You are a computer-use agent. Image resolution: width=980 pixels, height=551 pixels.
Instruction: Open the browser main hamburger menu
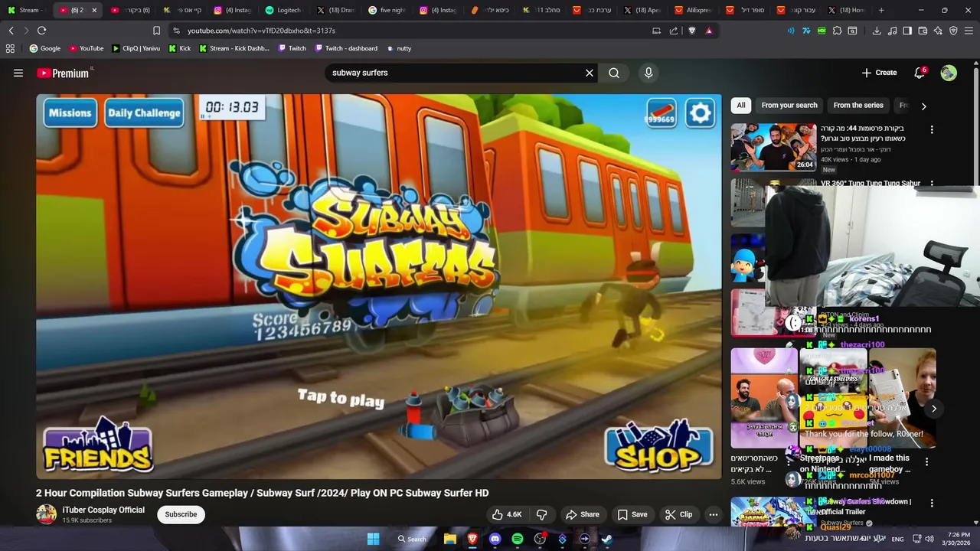(x=969, y=31)
